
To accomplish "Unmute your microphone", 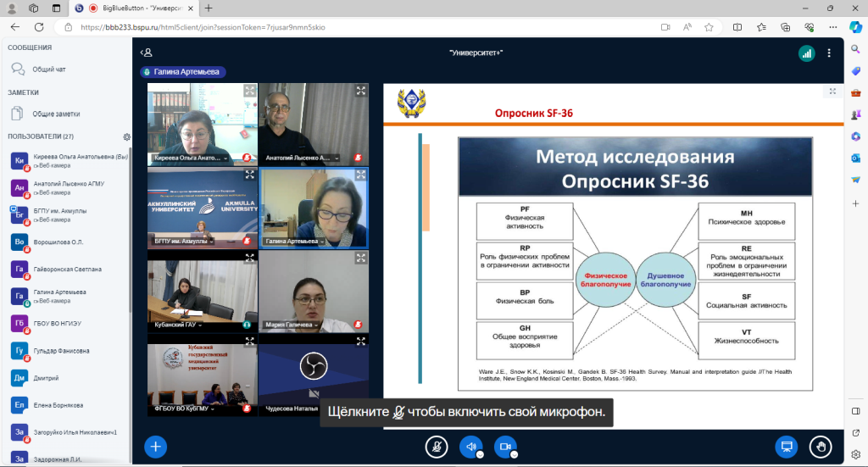I will click(x=437, y=446).
